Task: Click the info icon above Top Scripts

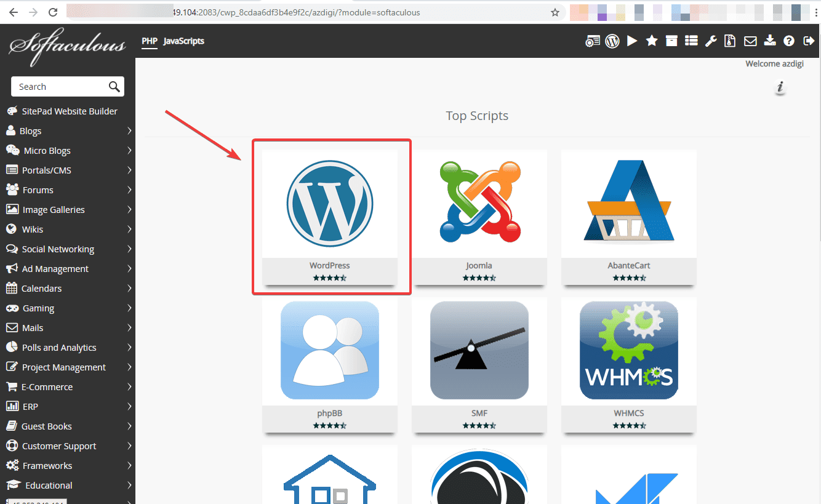Action: click(780, 87)
